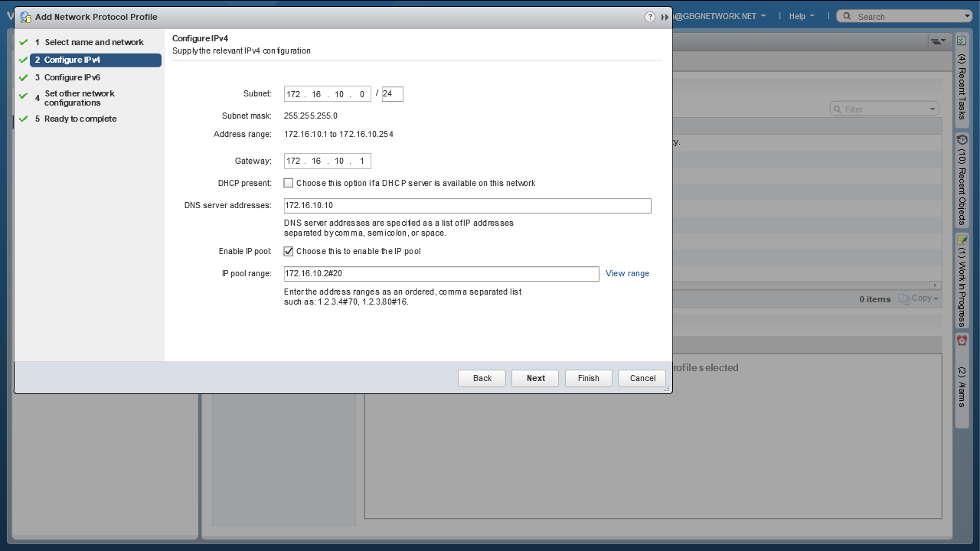The width and height of the screenshot is (980, 551).
Task: Click the network profile icon in dialog title
Action: click(25, 17)
